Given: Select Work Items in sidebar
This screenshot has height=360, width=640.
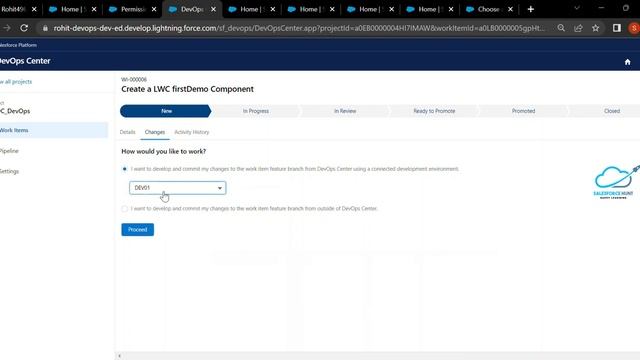Looking at the screenshot, I should point(54,130).
